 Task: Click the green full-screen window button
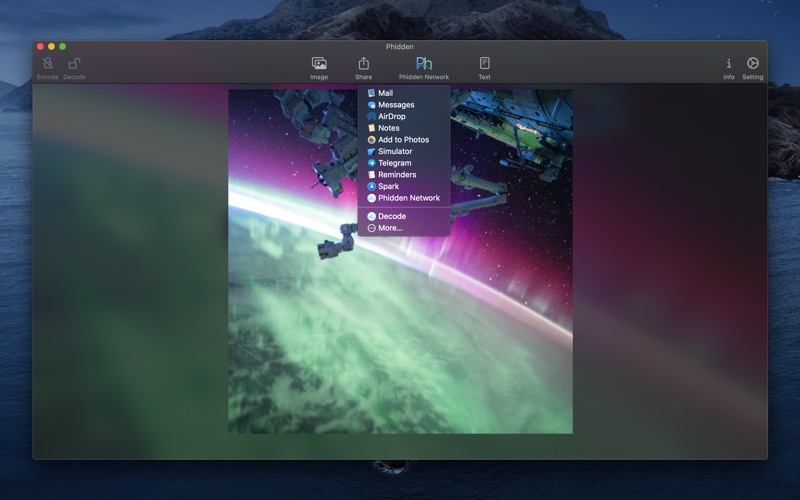tap(63, 46)
